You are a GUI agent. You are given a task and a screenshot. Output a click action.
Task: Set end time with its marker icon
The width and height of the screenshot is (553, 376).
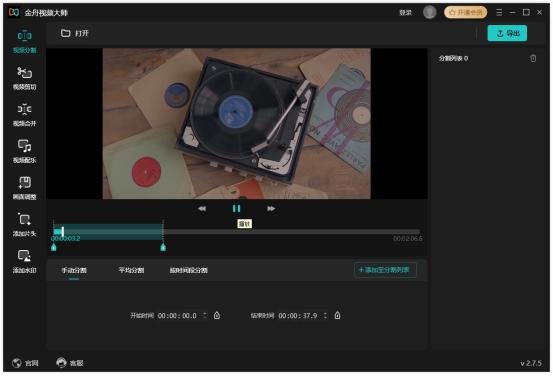[x=338, y=315]
